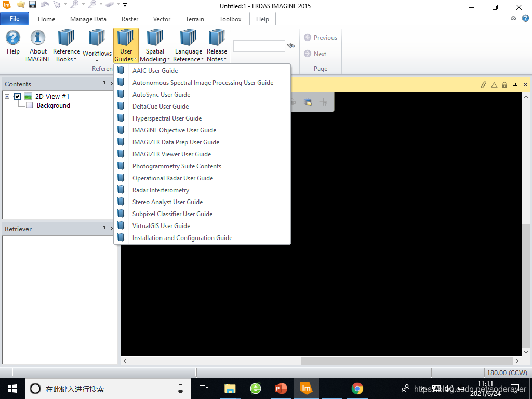Viewport: 532px width, 399px height.
Task: Pin the Retriever panel
Action: [104, 229]
